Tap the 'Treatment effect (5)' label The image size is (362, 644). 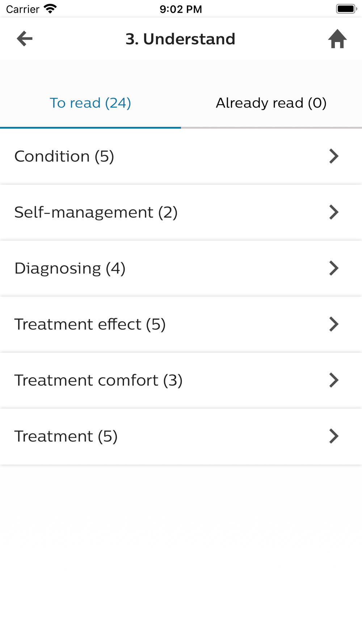coord(90,324)
